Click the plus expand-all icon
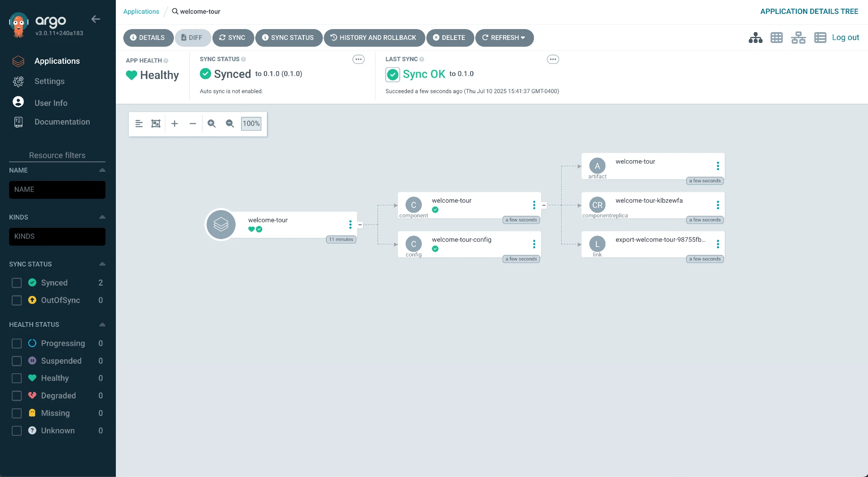This screenshot has width=868, height=477. point(174,124)
